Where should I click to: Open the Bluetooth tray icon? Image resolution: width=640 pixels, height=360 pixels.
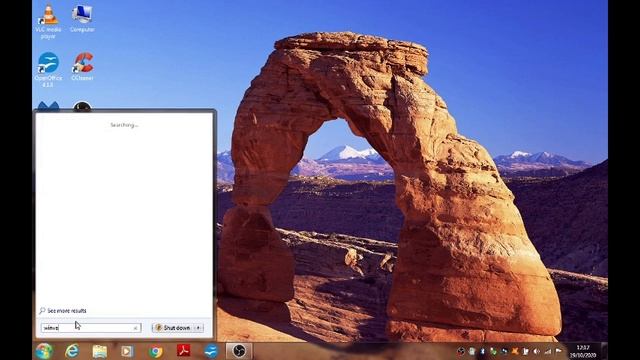tap(482, 351)
